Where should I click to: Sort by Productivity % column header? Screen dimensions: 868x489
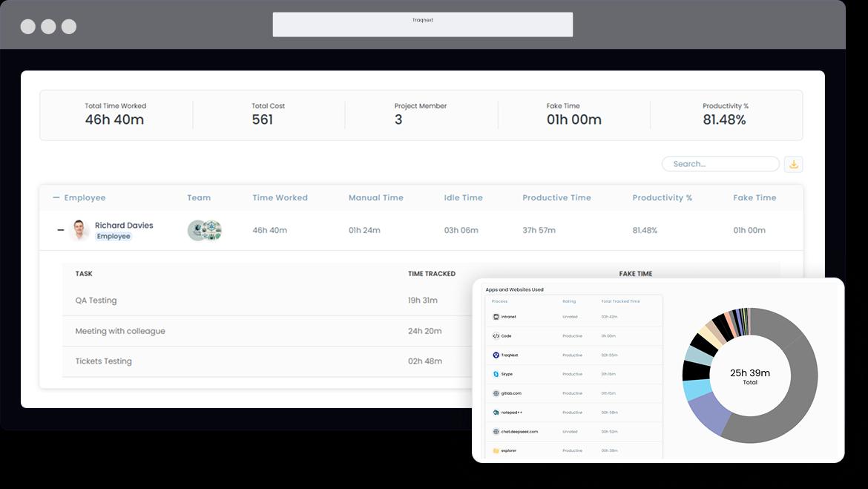pyautogui.click(x=662, y=197)
